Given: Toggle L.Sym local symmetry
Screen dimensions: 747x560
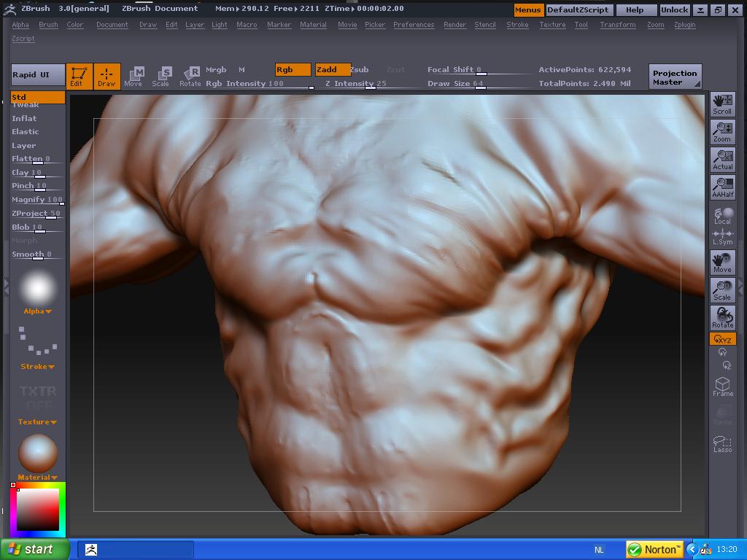Looking at the screenshot, I should 723,237.
